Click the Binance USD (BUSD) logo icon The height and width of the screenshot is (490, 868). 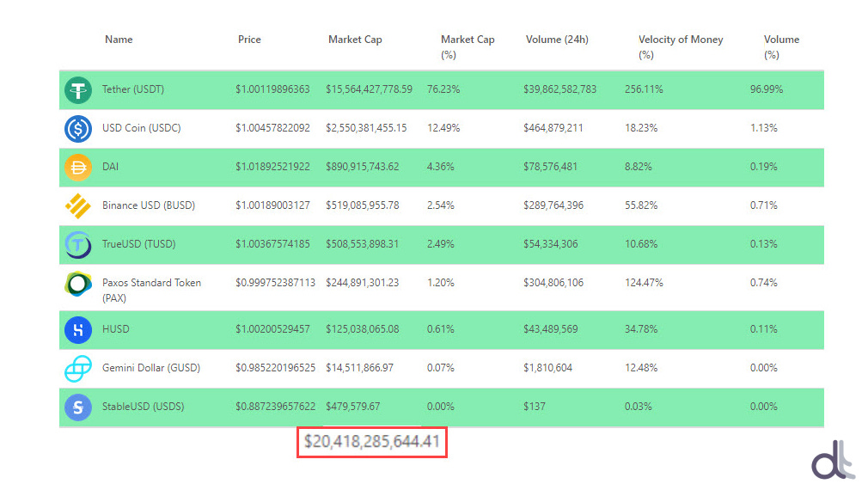78,206
